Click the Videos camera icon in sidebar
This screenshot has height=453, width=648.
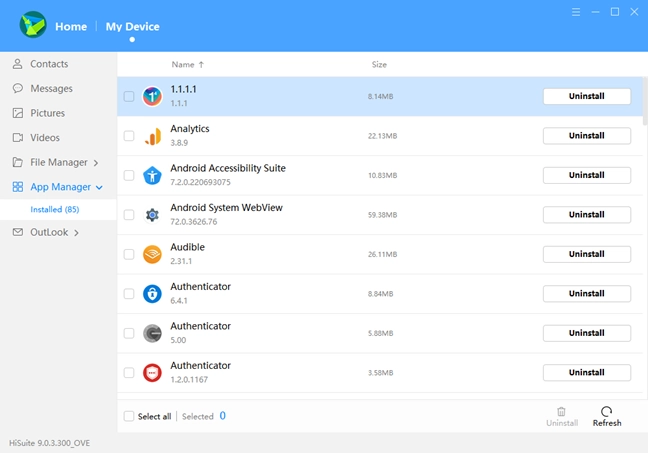(x=18, y=138)
